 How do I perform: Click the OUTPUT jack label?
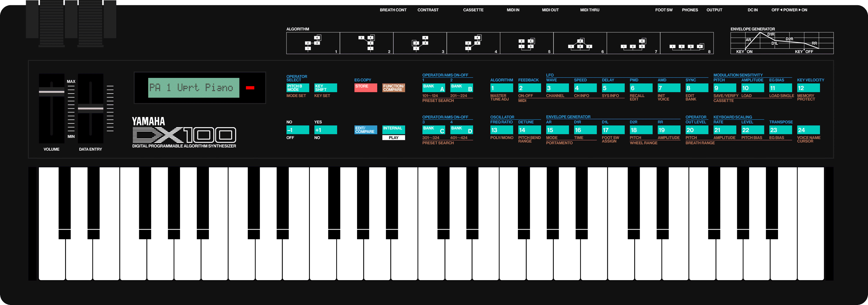714,10
